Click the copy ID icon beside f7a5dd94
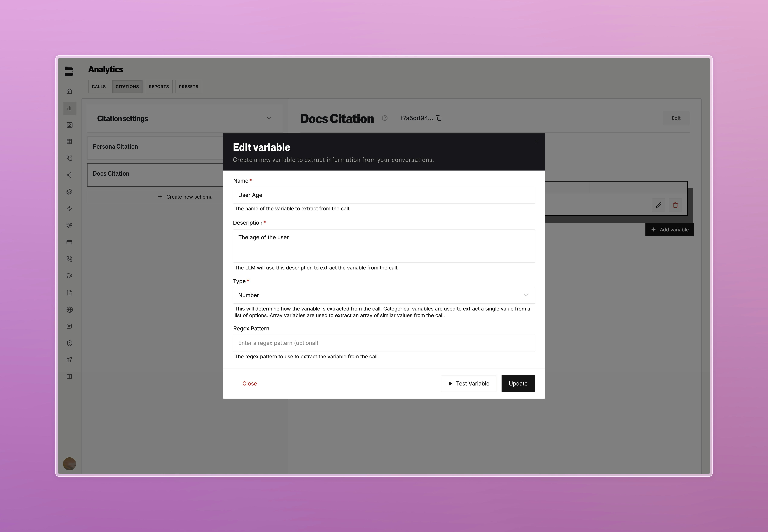 (438, 118)
